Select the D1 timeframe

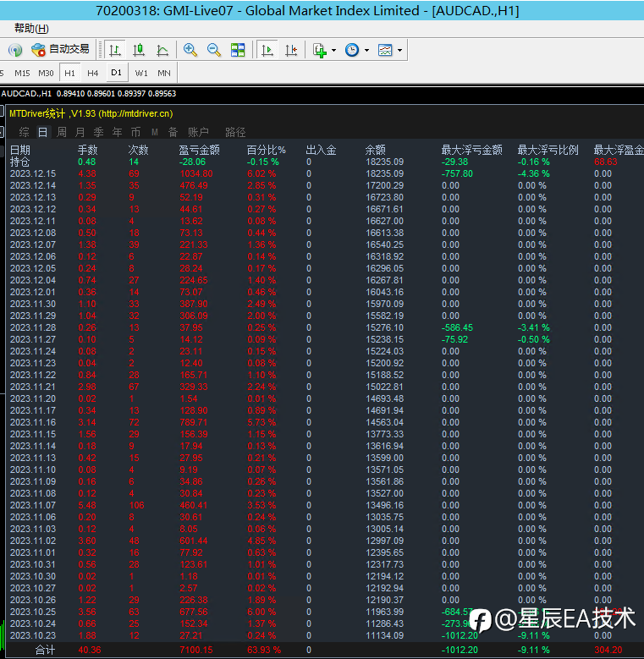click(117, 73)
